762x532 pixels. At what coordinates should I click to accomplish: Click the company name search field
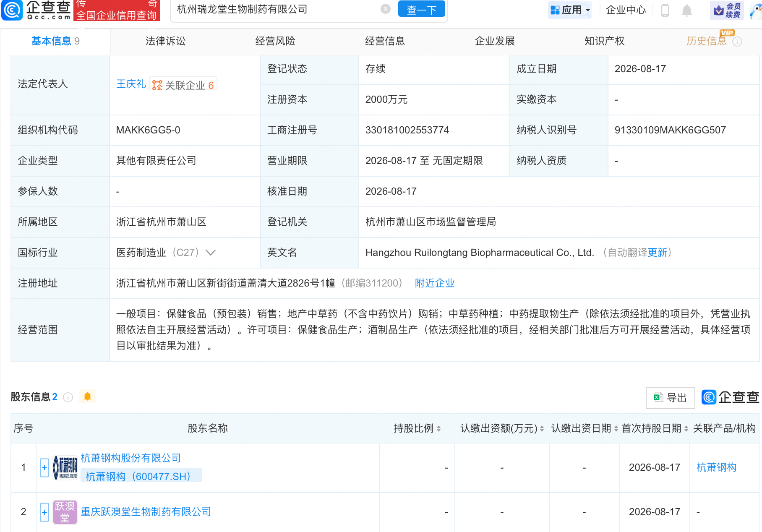click(277, 9)
